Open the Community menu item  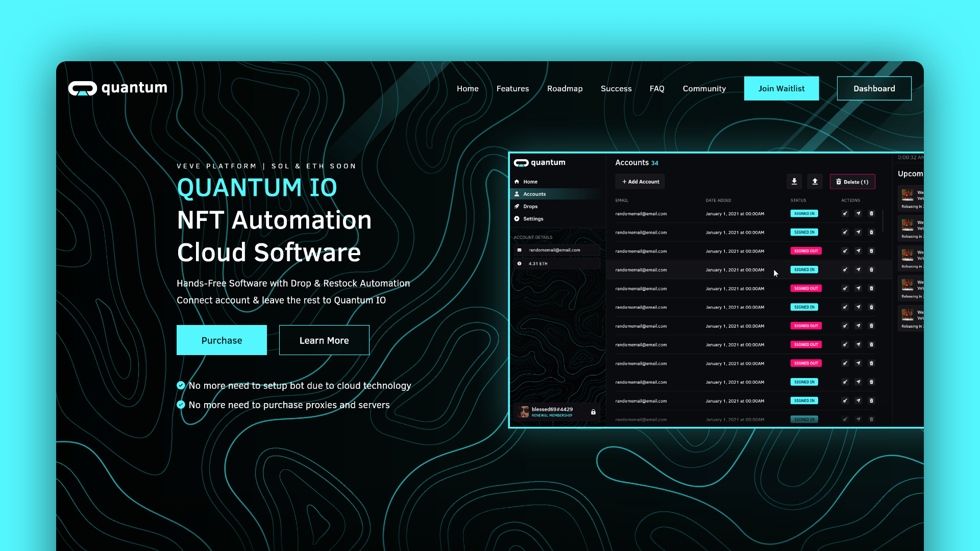click(704, 88)
